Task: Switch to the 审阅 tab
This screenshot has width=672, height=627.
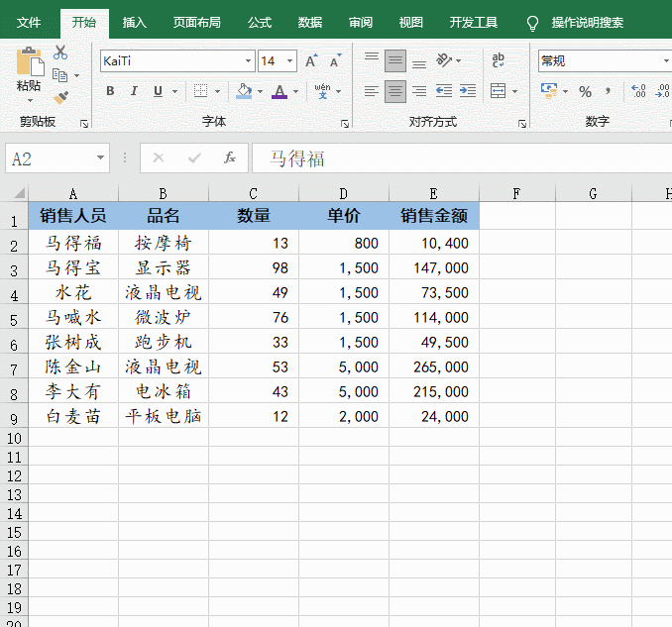Action: tap(361, 22)
